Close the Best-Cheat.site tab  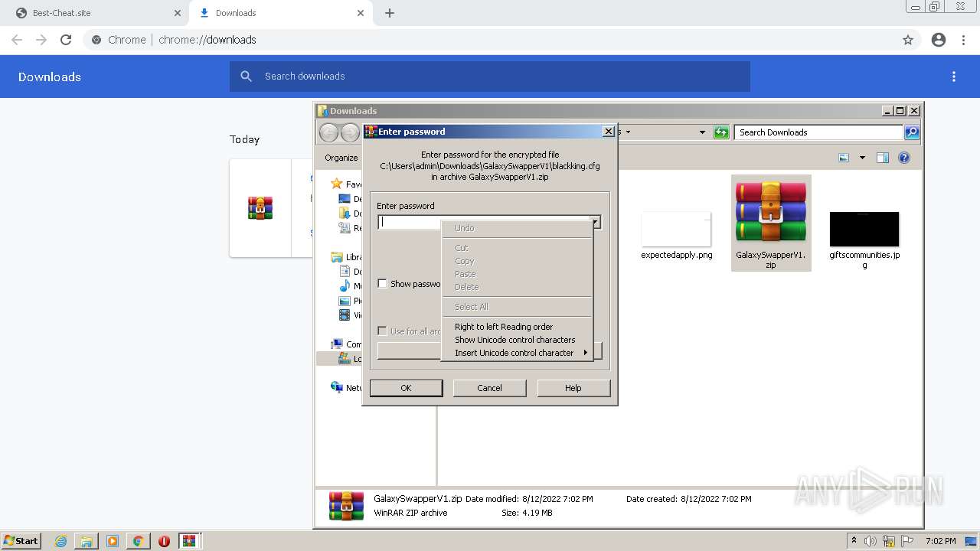178,13
